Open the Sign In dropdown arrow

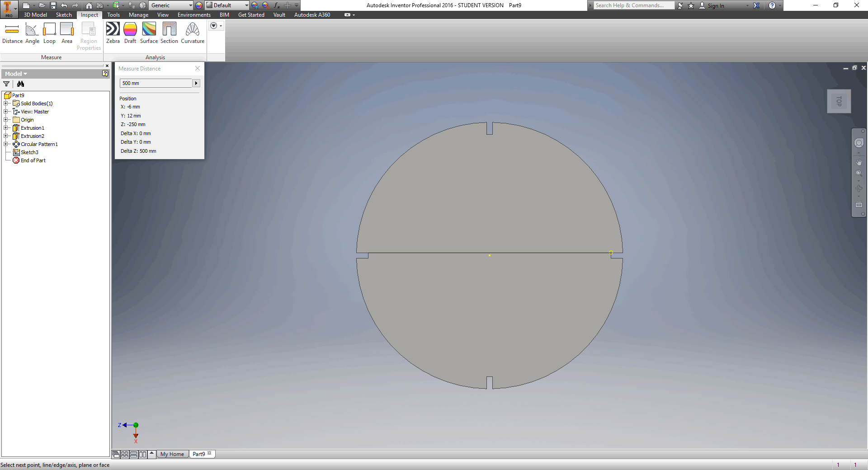747,5
